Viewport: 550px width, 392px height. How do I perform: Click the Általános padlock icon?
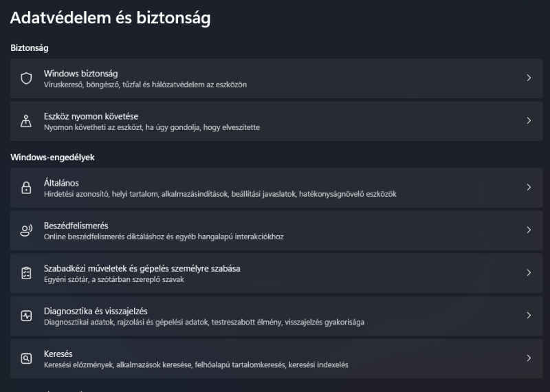tap(27, 188)
